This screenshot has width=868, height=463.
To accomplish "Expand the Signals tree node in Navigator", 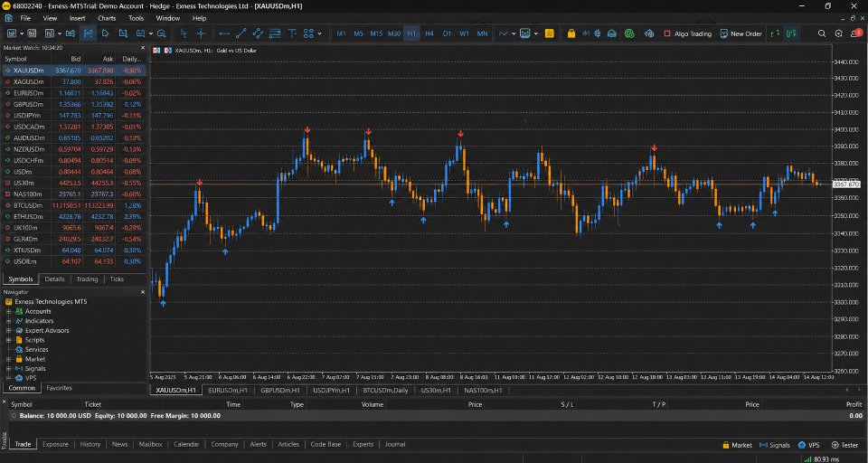I will point(8,368).
